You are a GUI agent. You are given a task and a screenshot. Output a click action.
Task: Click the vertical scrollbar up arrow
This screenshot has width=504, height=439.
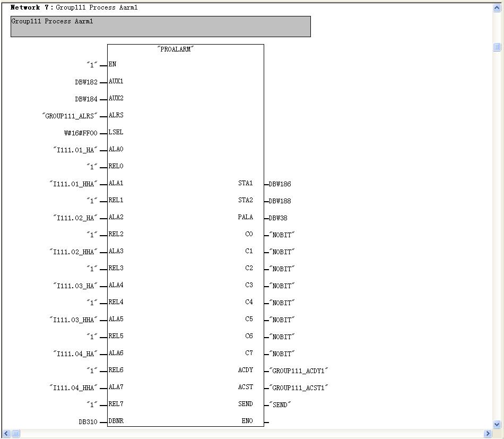point(497,8)
